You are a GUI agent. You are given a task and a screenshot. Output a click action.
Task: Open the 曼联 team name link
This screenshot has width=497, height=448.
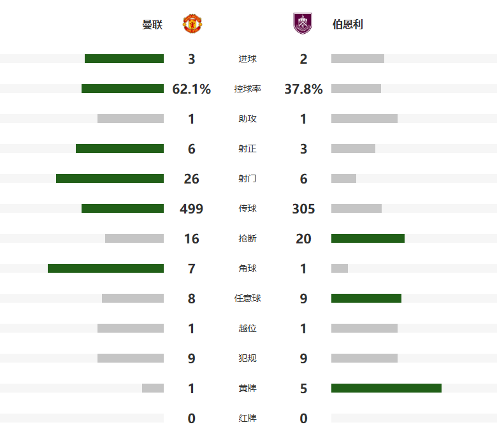(152, 24)
